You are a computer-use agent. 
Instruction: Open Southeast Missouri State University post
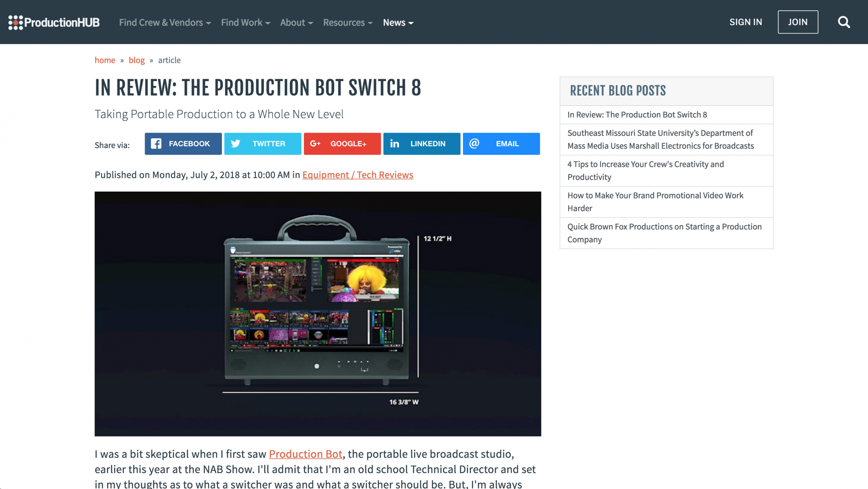(666, 139)
